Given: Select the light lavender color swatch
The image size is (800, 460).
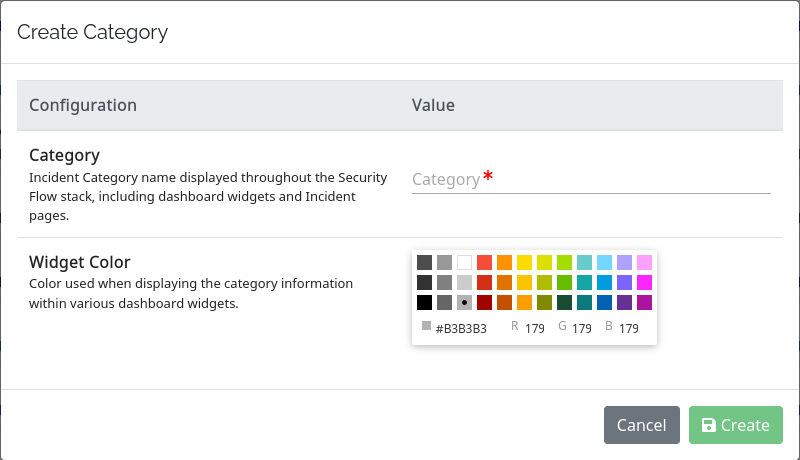Looking at the screenshot, I should 624,262.
